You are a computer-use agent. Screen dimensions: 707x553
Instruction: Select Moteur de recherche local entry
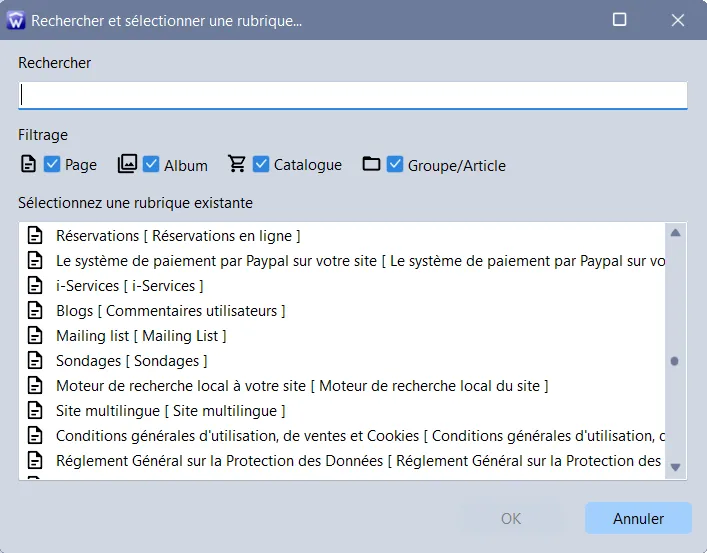[x=301, y=385]
